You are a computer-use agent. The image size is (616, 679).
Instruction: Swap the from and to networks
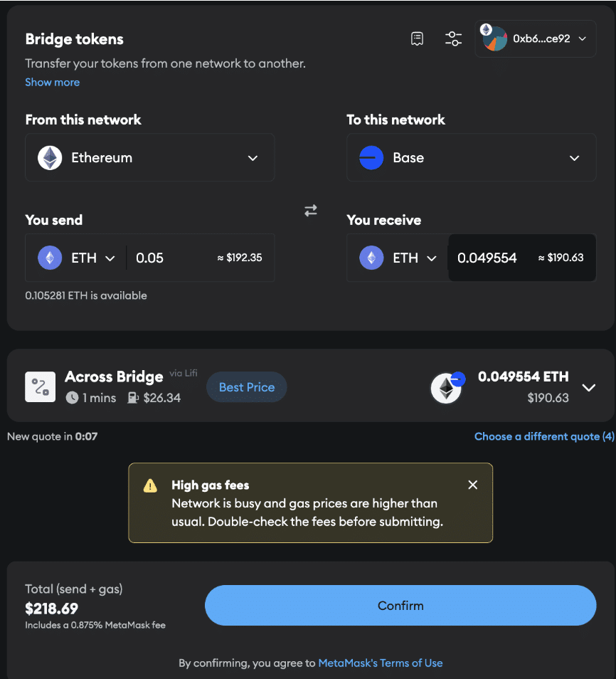click(311, 211)
